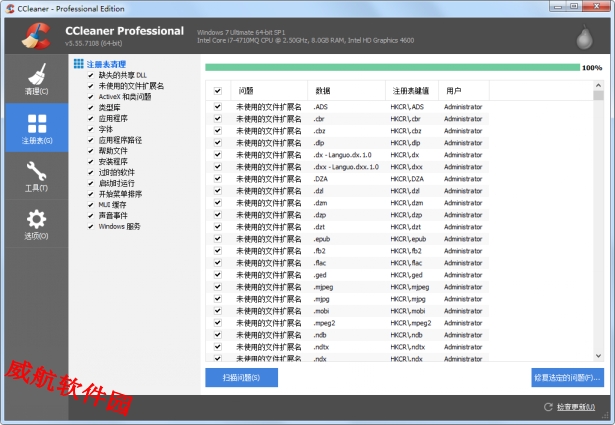
Task: Select the HKCR\.dzt registry key cell
Action: tap(406, 227)
